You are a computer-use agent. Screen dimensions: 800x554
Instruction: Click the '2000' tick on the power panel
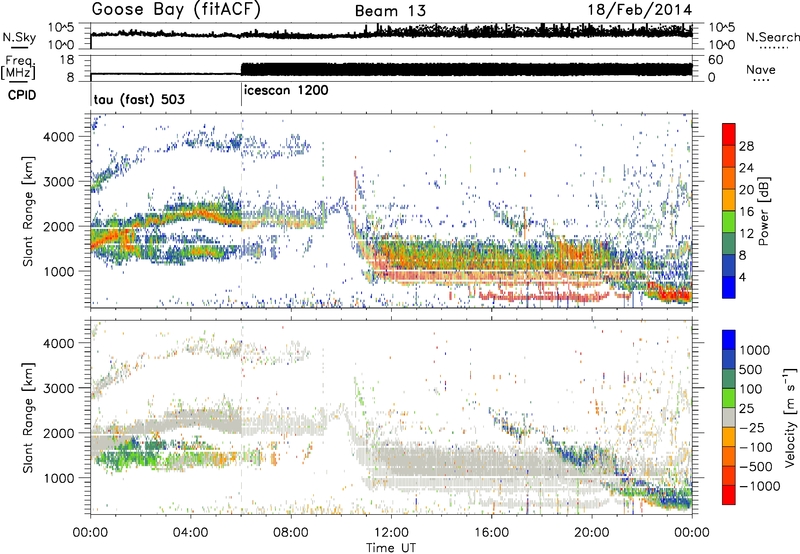[59, 226]
